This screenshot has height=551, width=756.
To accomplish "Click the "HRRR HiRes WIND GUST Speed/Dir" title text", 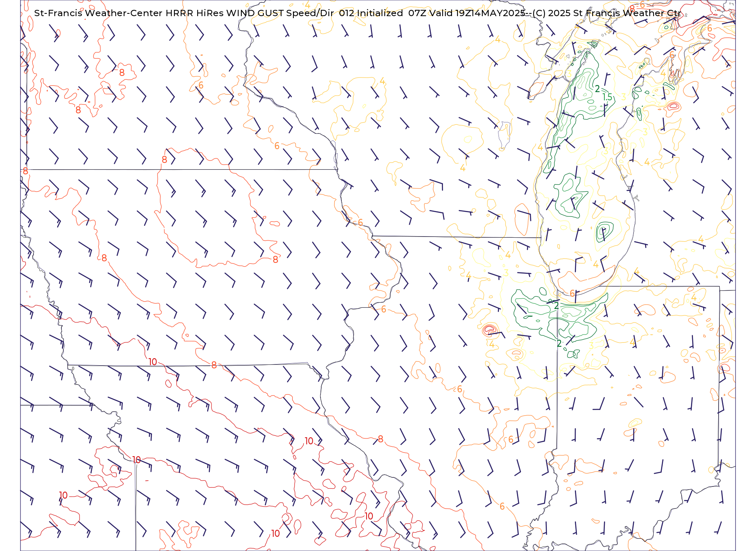I will (250, 13).
